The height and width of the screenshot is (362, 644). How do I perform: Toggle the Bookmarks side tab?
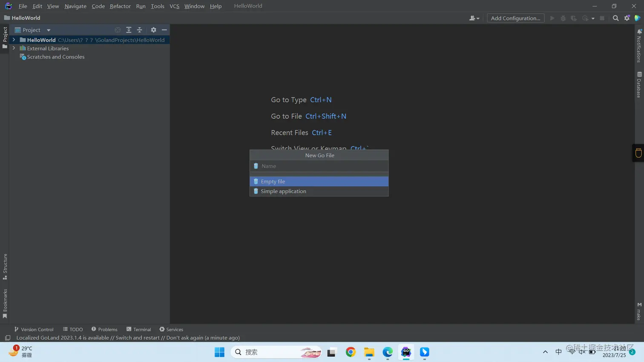(5, 303)
